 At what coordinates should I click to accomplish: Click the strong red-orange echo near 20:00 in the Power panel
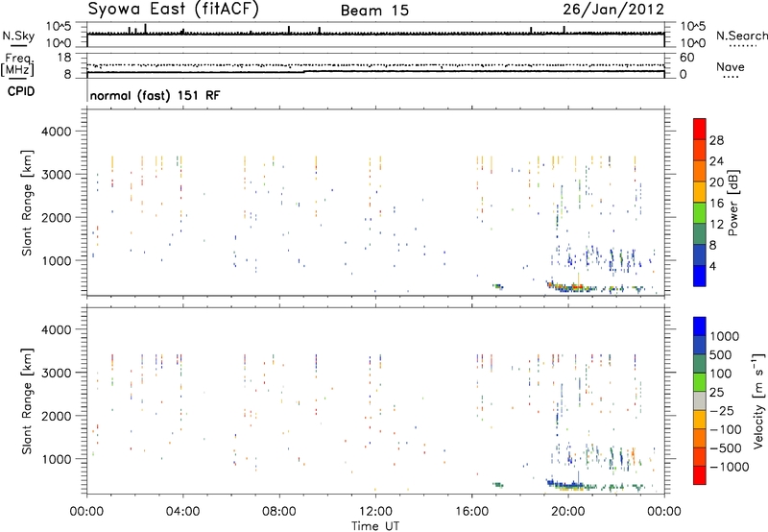[x=577, y=286]
